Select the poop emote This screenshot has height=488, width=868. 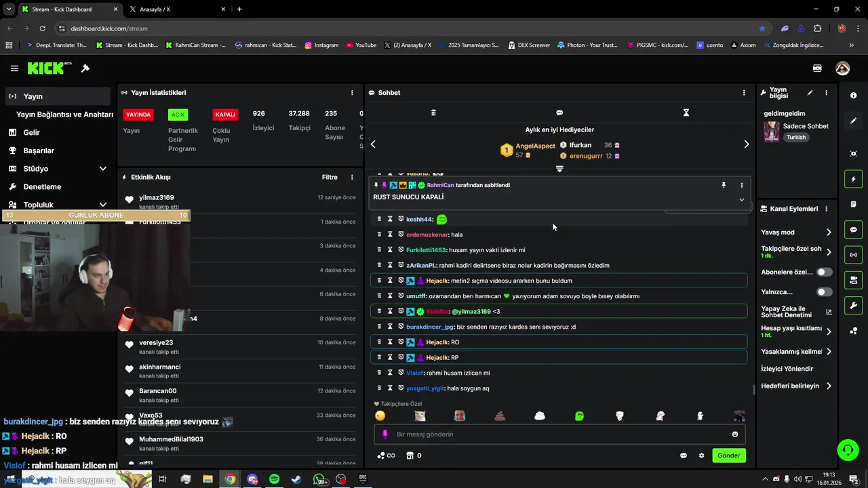point(500,416)
